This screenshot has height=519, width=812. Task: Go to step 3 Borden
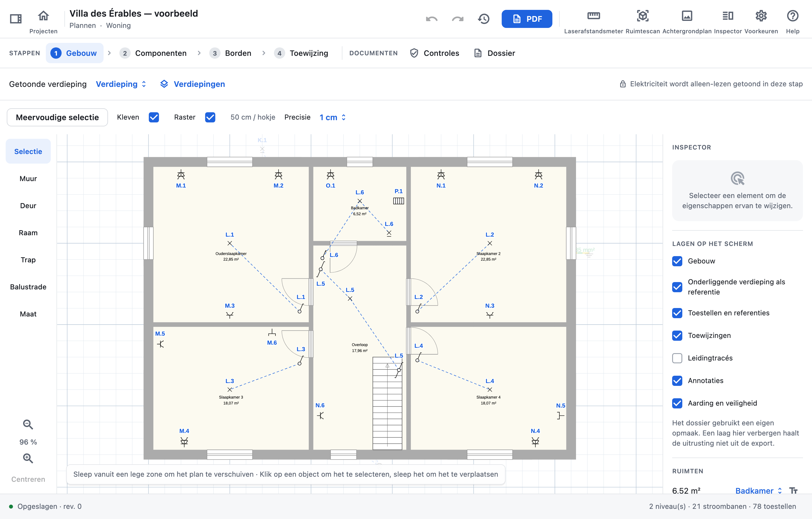click(x=230, y=53)
